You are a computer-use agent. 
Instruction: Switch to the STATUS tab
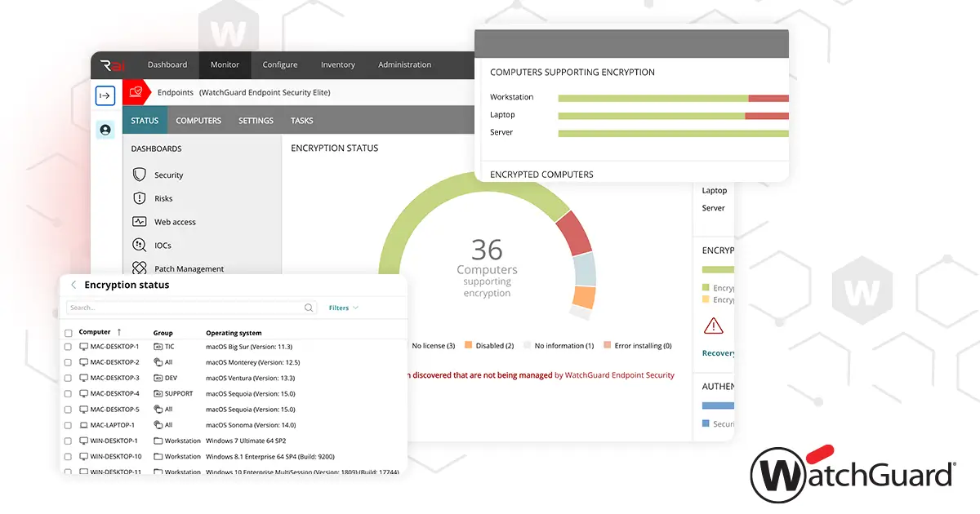point(145,120)
